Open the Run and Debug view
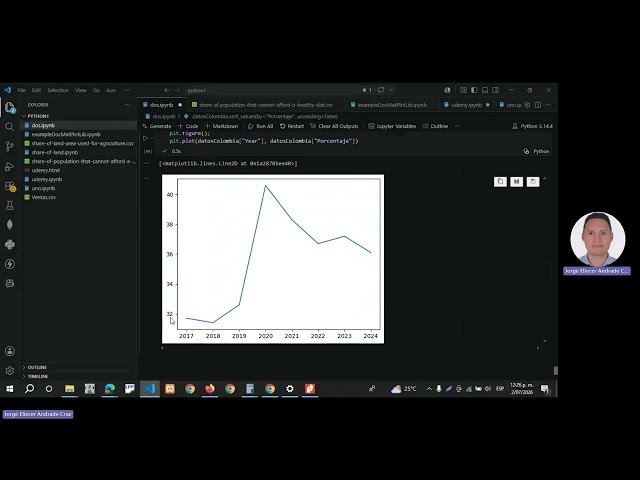640x480 pixels. (9, 166)
